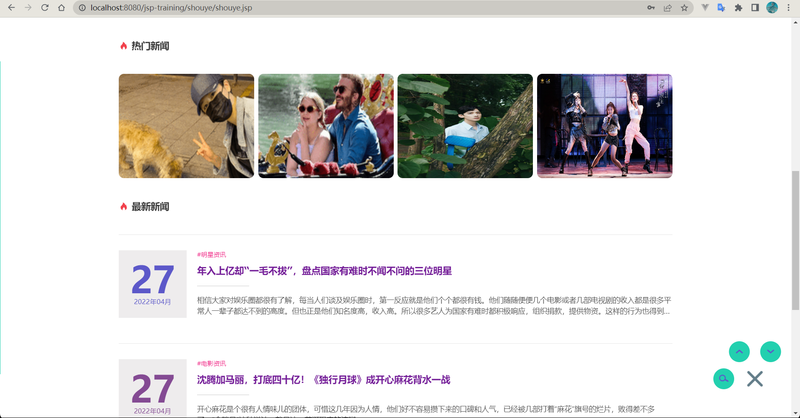This screenshot has width=800, height=418.
Task: Click the page vertical scrollbar thumb
Action: (x=795, y=240)
